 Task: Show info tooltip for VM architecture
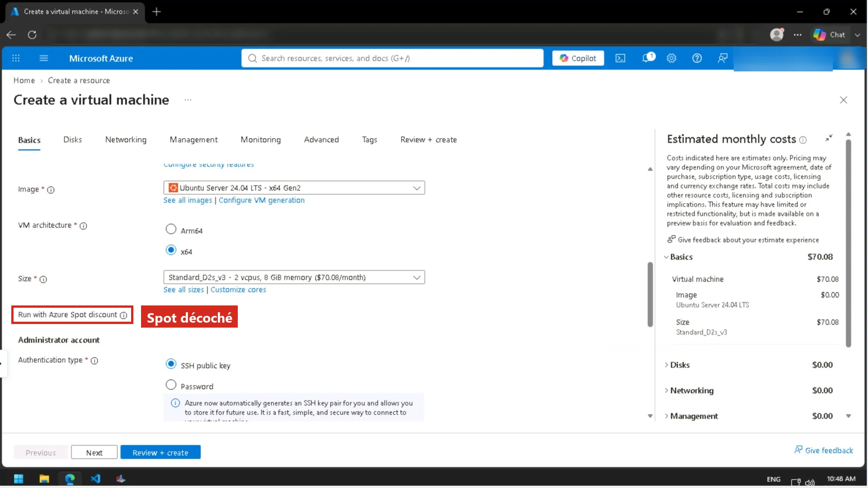(83, 226)
